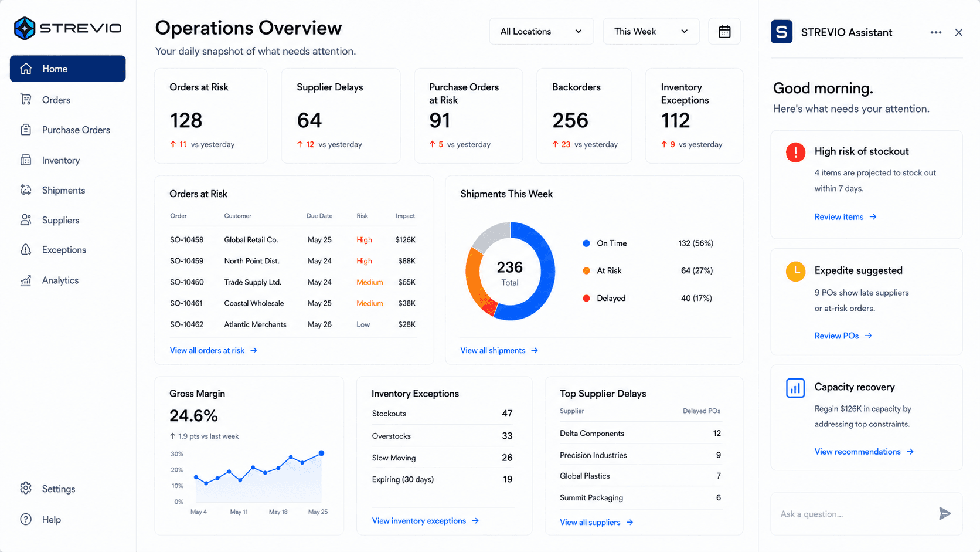Click the Settings gear icon

[x=26, y=489]
